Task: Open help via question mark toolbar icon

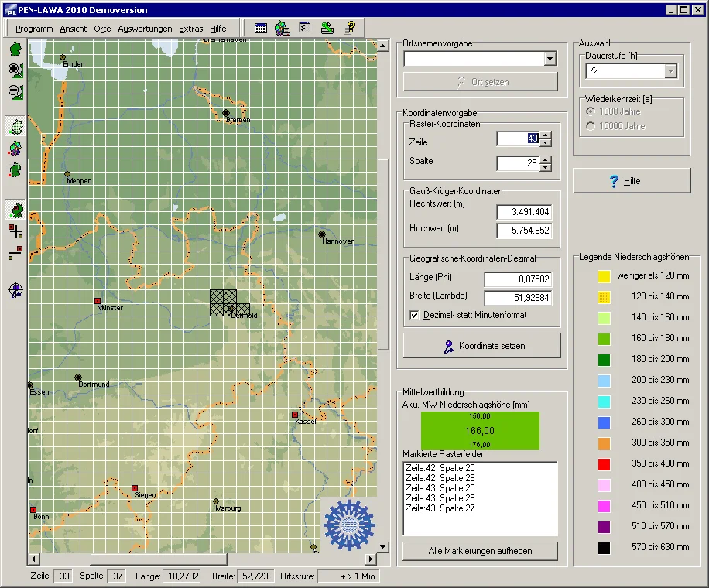Action: (350, 29)
